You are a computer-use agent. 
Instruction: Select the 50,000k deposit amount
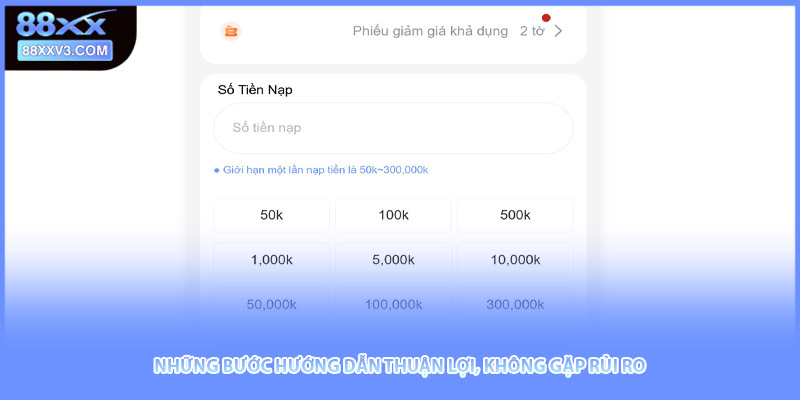tap(271, 303)
